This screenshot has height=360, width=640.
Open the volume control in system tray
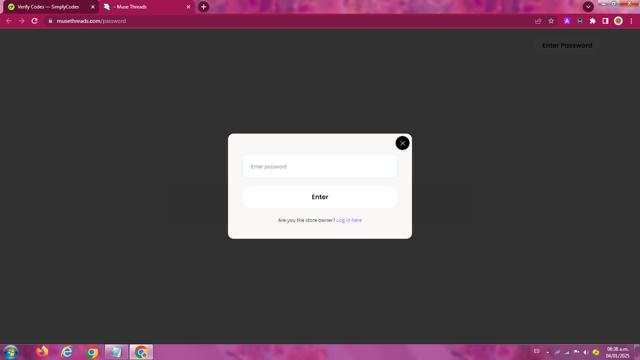[585, 352]
